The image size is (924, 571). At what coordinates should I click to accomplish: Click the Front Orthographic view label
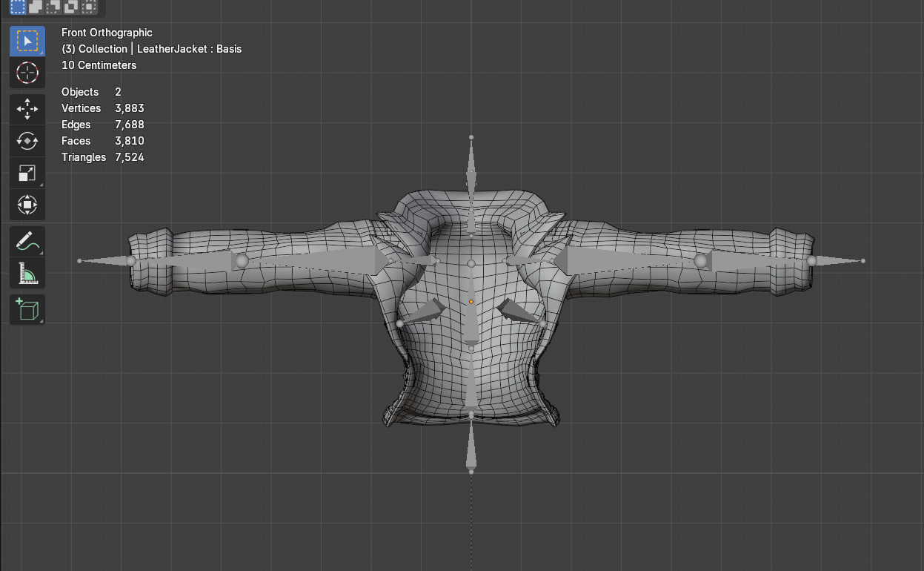tap(107, 33)
